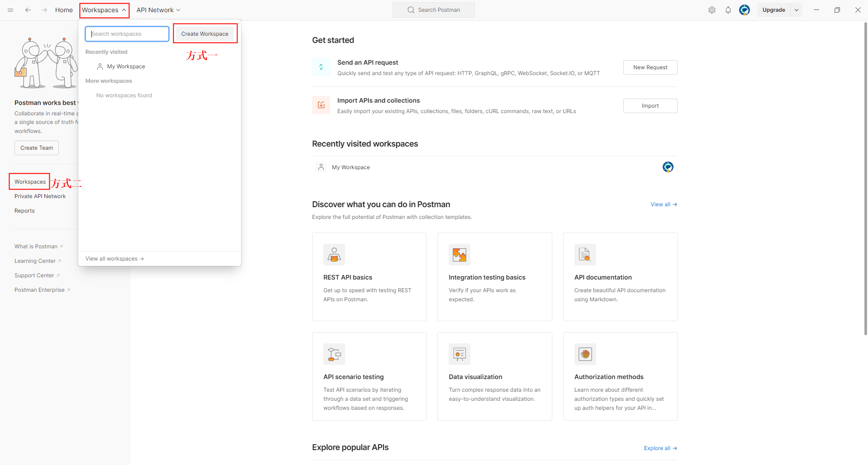Click the avatar on My Workspace row
Screen dimensions: 868x465
668,167
